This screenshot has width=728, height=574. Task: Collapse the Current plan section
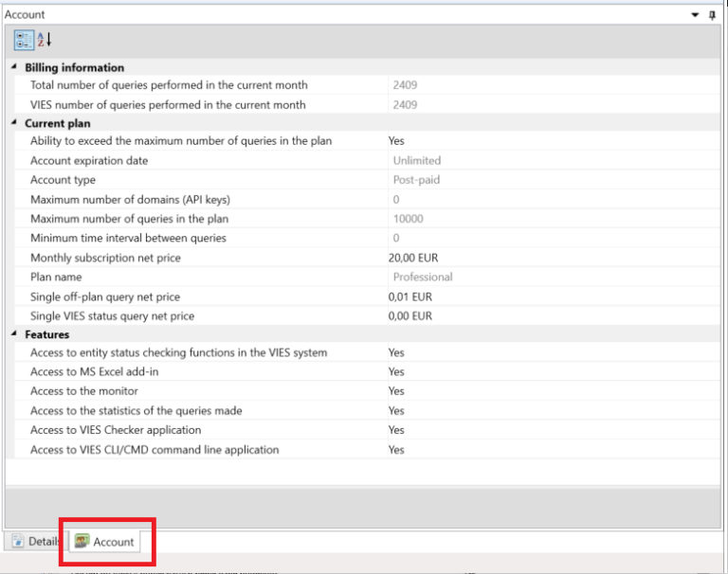[x=14, y=123]
